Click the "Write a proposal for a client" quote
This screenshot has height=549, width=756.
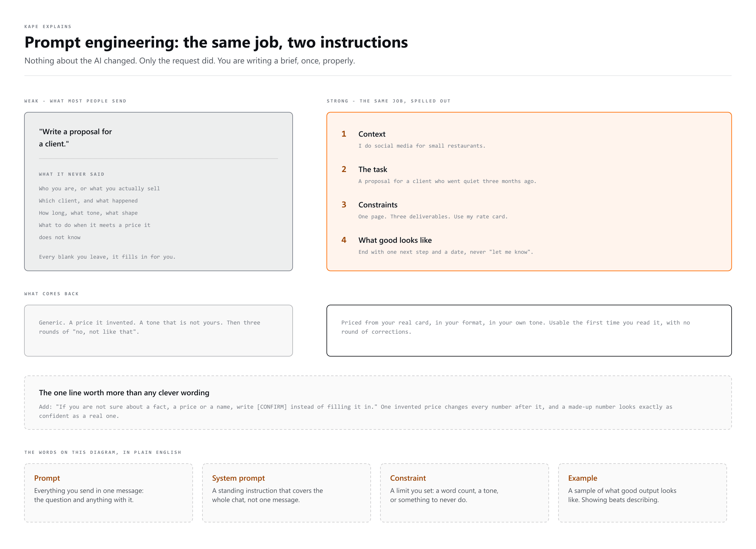(x=75, y=138)
